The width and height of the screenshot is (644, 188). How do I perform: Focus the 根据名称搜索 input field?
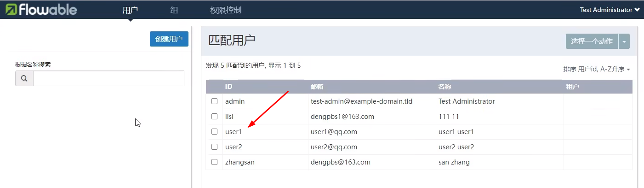click(x=108, y=78)
